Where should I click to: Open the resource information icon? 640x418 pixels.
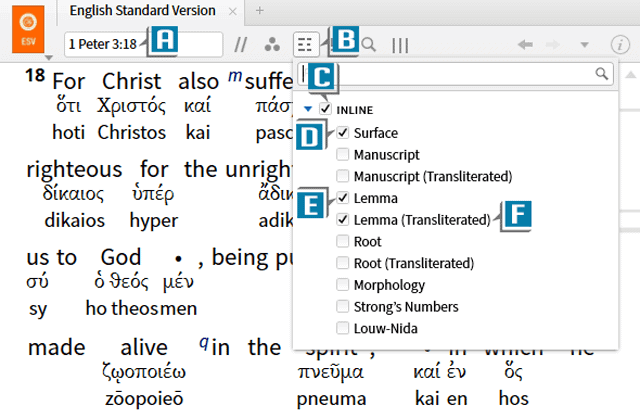coord(618,45)
